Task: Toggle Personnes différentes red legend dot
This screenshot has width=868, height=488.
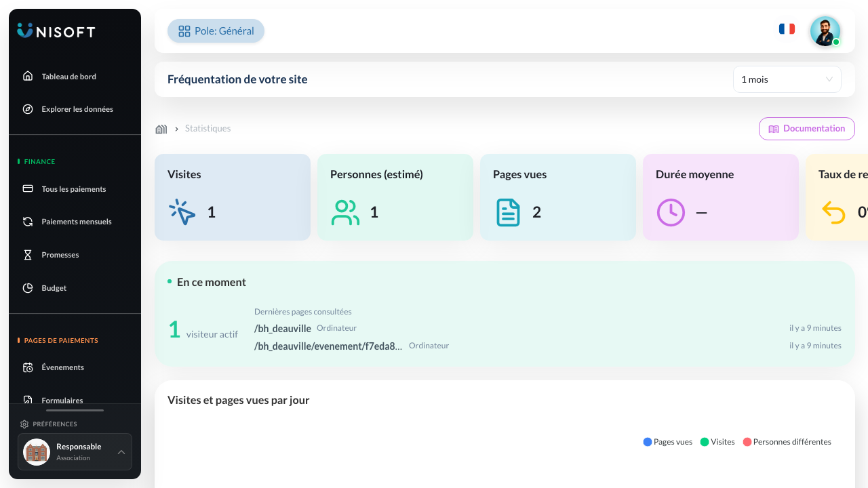Action: (x=747, y=442)
